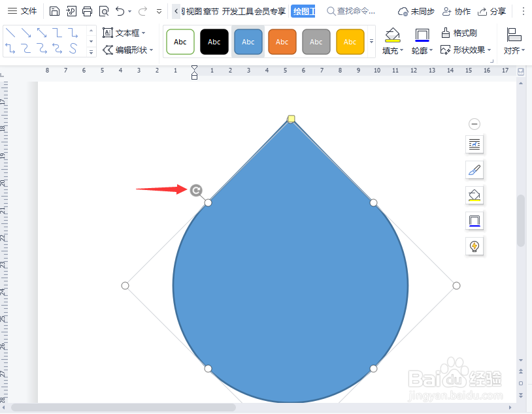Screen dimensions: 532x414
Task: Click the save document icon
Action: (54, 11)
